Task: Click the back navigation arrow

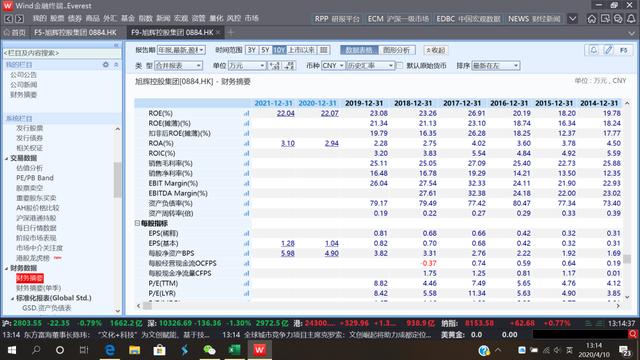Action: coord(8,19)
